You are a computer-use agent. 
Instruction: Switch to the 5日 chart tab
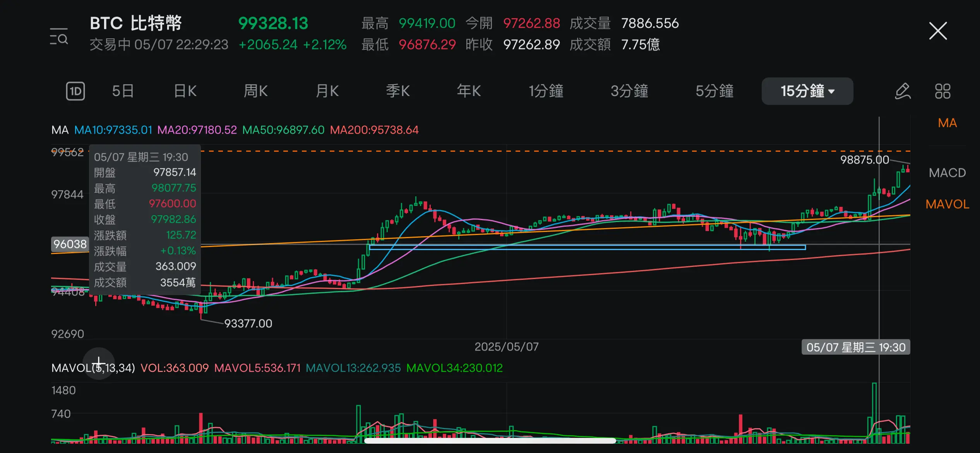click(123, 91)
